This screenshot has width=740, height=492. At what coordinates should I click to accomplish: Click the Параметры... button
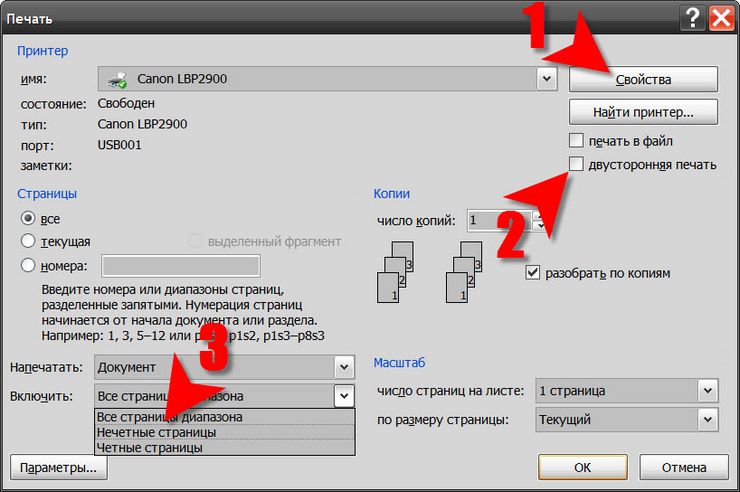58,467
